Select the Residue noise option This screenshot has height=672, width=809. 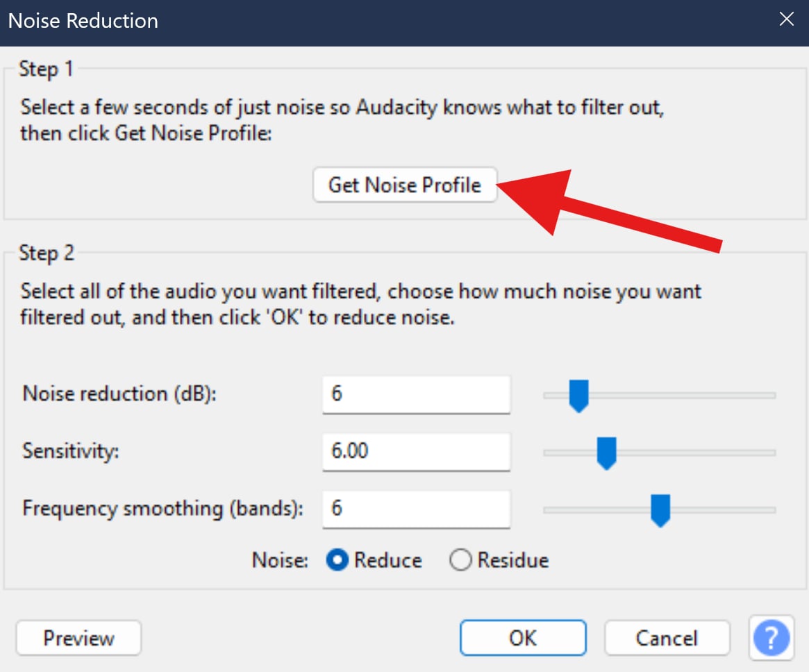pyautogui.click(x=460, y=560)
